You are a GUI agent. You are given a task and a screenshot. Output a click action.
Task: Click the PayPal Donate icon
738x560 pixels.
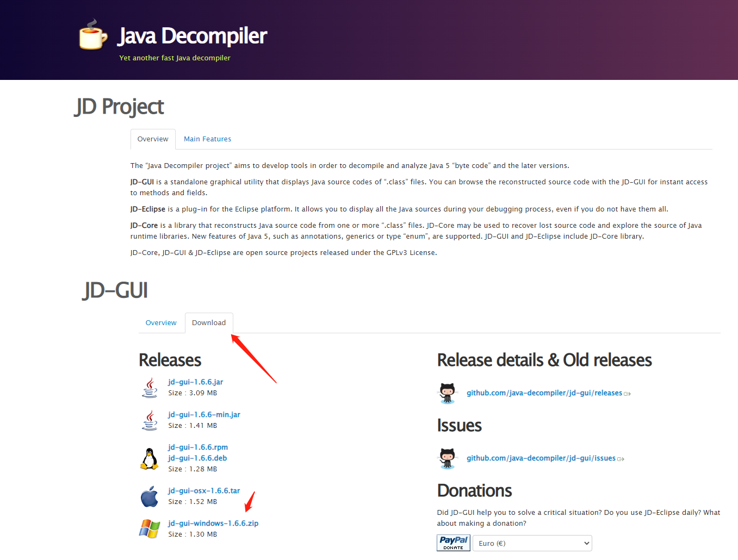453,543
